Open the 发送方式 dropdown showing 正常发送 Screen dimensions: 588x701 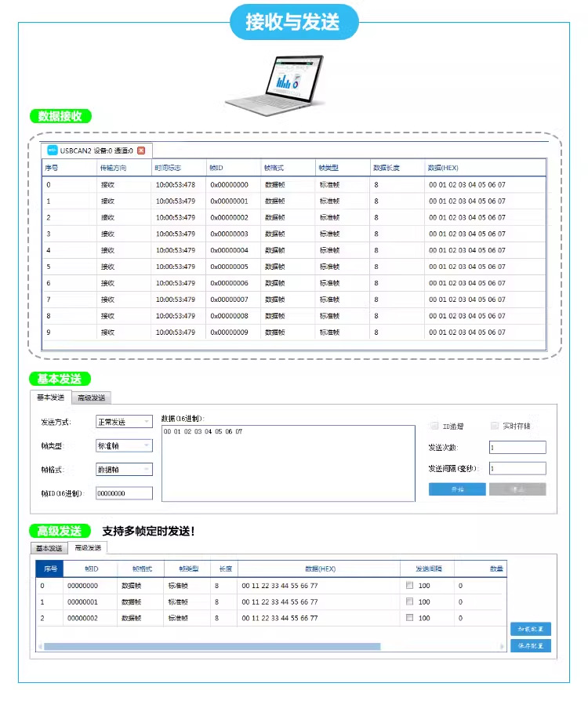(x=124, y=422)
